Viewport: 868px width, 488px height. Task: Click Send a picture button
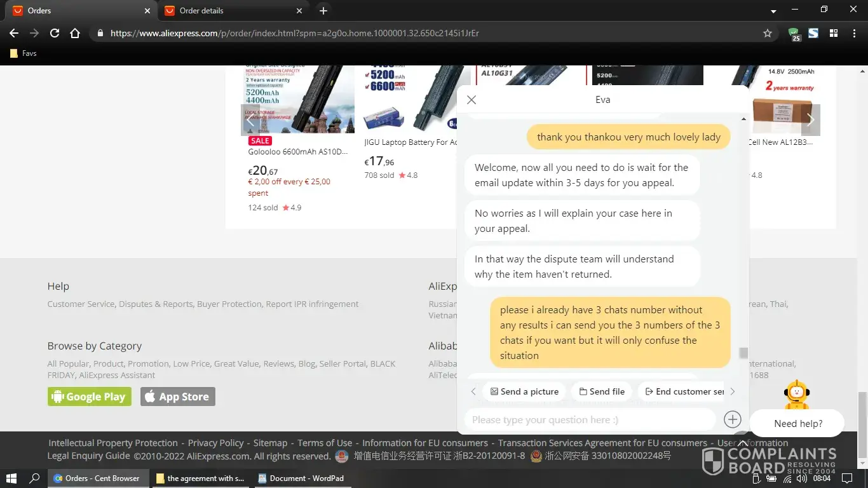[x=524, y=391]
